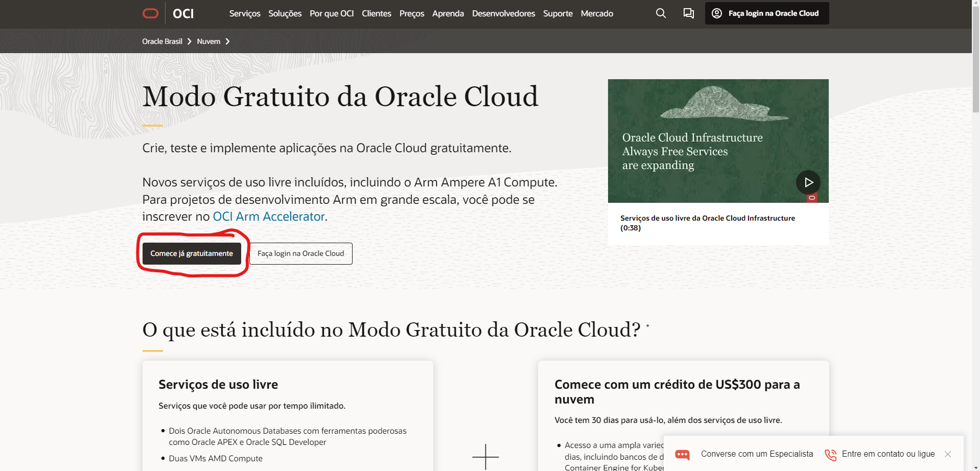Expand the chevron after Nuvem breadcrumb
The width and height of the screenshot is (980, 471).
(228, 41)
